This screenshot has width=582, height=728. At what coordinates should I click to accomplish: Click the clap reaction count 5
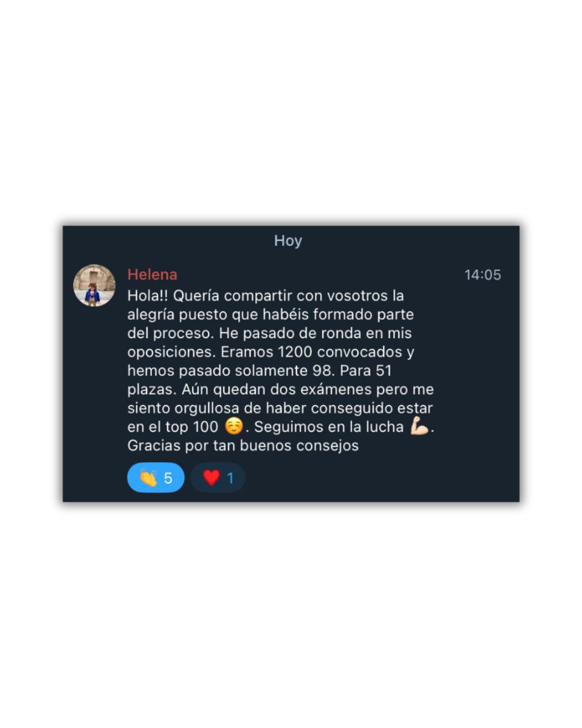pos(168,478)
